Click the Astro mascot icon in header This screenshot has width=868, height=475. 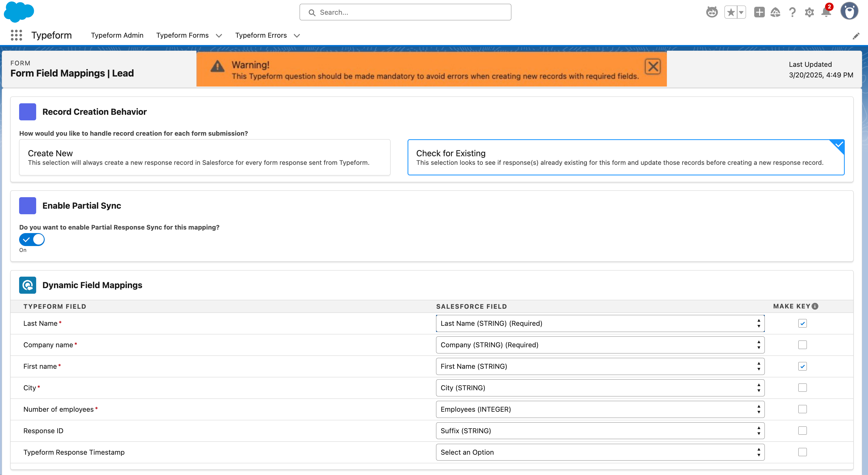click(x=712, y=12)
